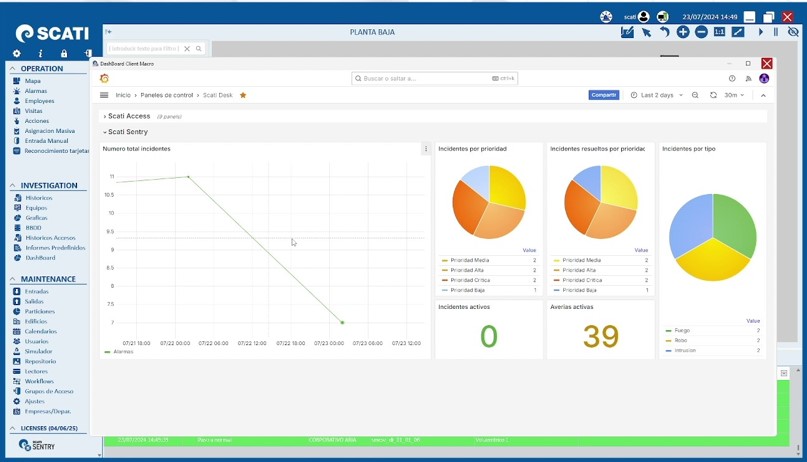Image resolution: width=807 pixels, height=462 pixels.
Task: Open the dashboard news feed icon
Action: pos(748,79)
